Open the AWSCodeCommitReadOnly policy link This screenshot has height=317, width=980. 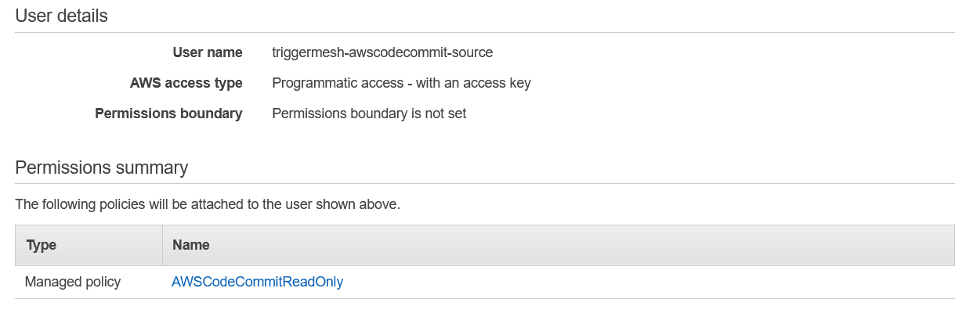pos(257,282)
